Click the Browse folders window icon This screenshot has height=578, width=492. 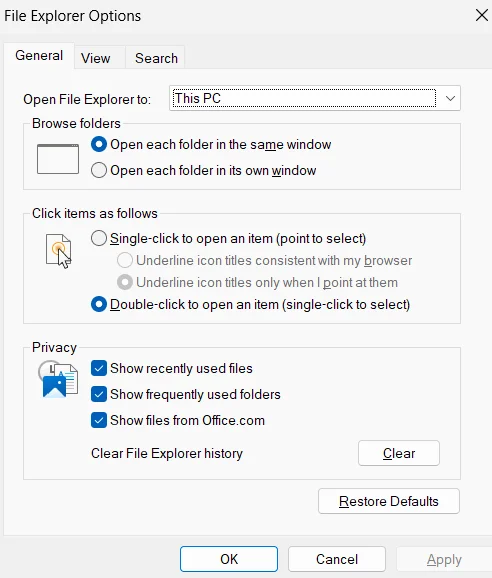58,159
